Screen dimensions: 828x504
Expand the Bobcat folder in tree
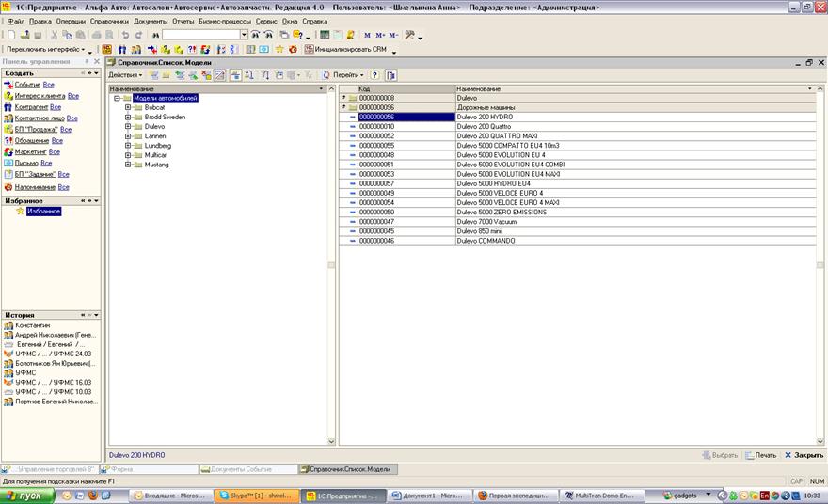[128, 107]
